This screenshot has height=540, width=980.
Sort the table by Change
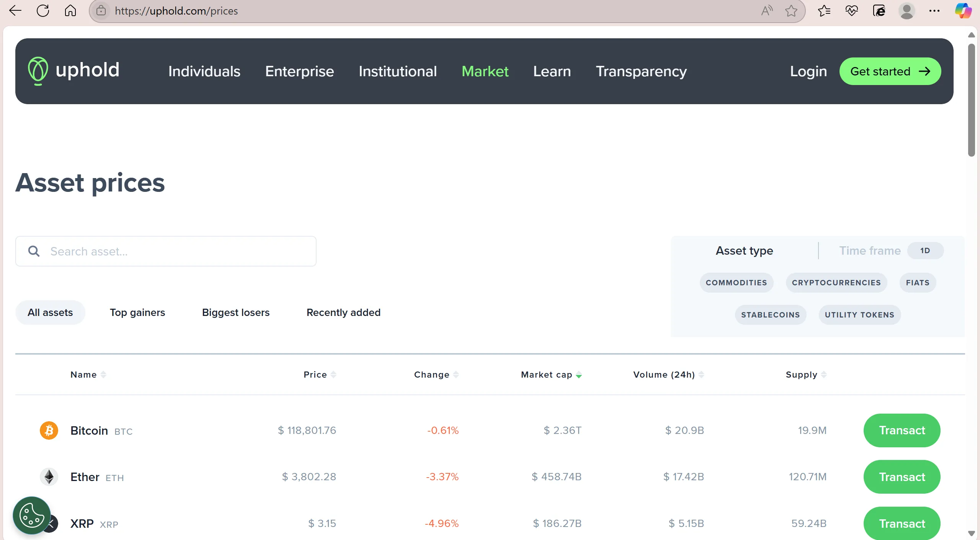tap(436, 375)
